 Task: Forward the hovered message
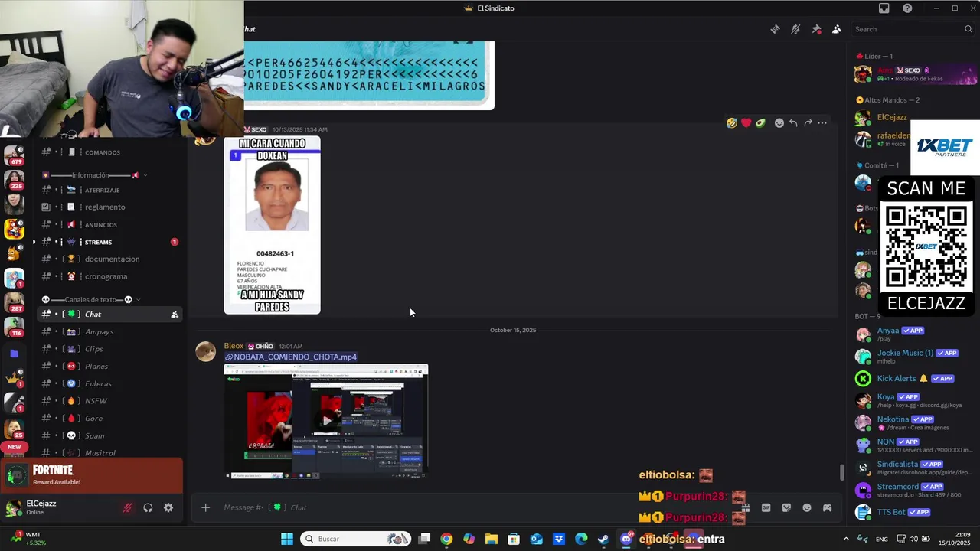[808, 122]
